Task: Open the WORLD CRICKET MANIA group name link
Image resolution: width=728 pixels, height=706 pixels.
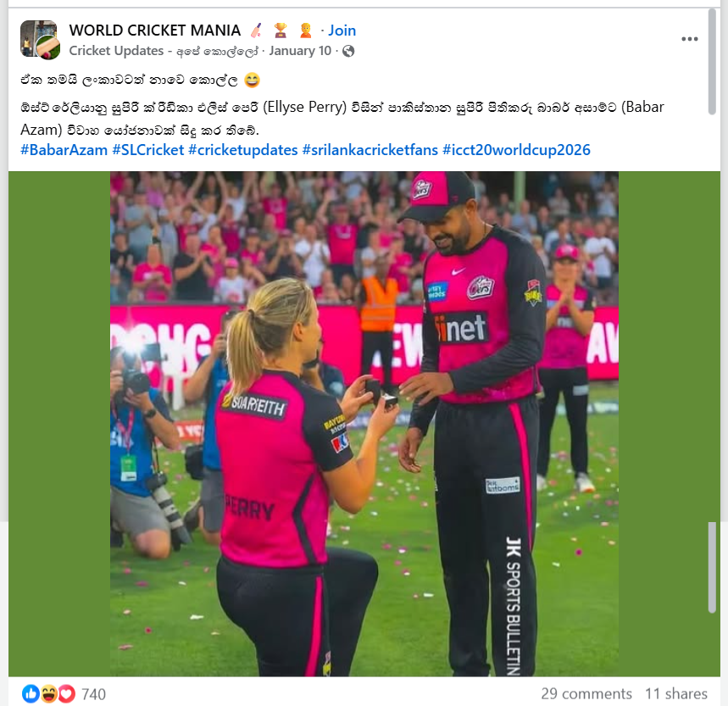Action: [154, 31]
